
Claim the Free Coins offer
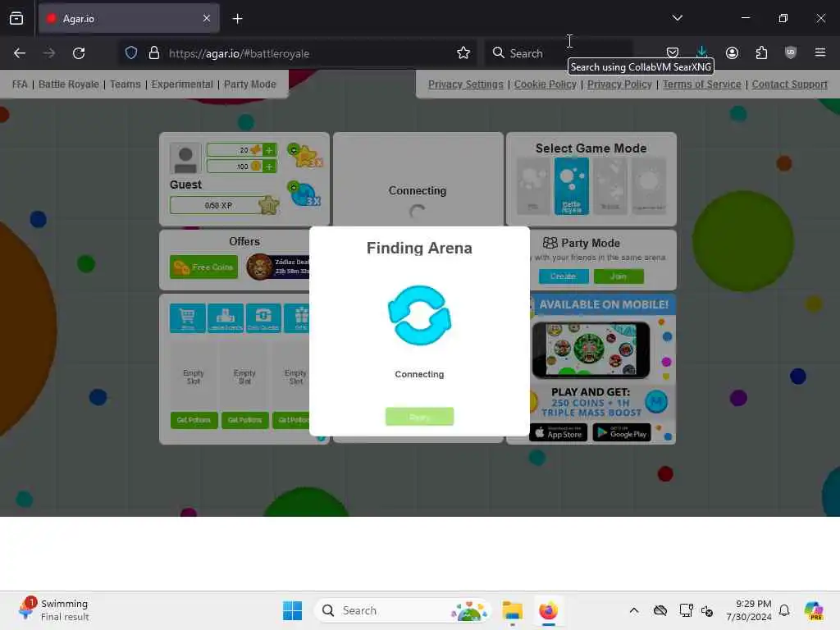(x=203, y=267)
